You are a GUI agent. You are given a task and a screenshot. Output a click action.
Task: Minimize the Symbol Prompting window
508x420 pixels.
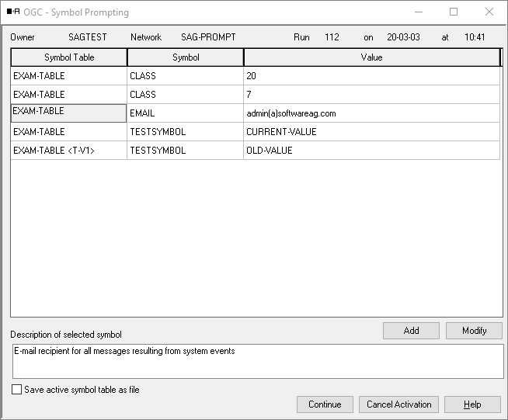[418, 12]
